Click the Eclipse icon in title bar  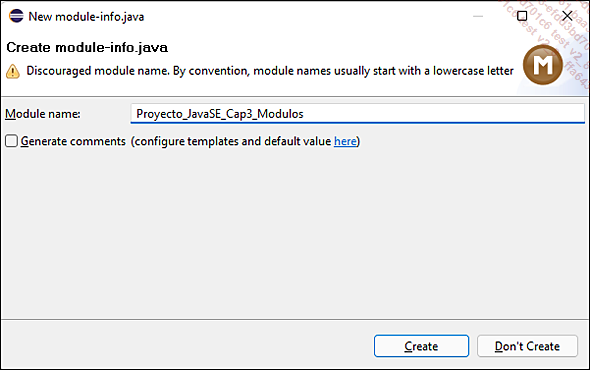pyautogui.click(x=16, y=16)
